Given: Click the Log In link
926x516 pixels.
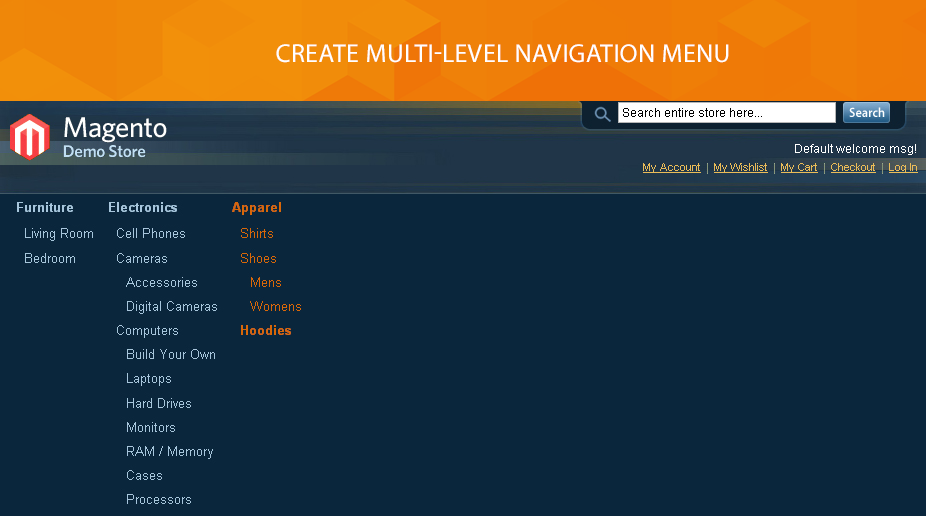Looking at the screenshot, I should (903, 167).
